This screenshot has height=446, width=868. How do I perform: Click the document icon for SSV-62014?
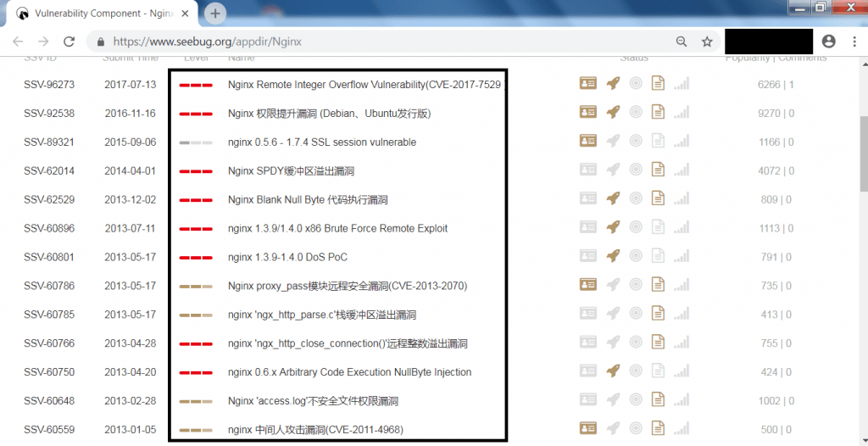pyautogui.click(x=657, y=170)
